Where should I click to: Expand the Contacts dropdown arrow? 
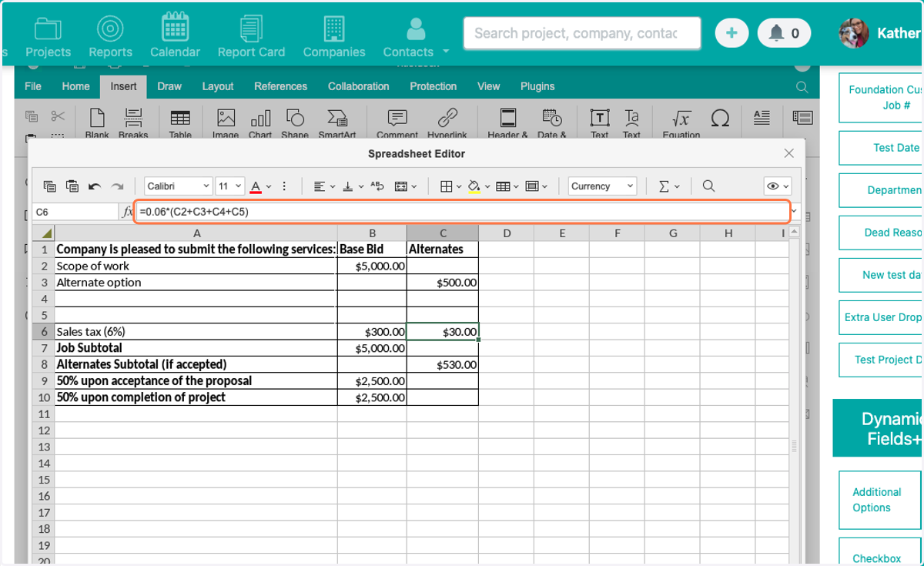pos(446,52)
